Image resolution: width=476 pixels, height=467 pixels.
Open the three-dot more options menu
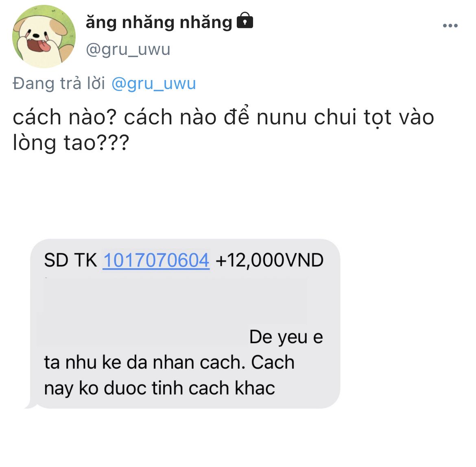(450, 26)
